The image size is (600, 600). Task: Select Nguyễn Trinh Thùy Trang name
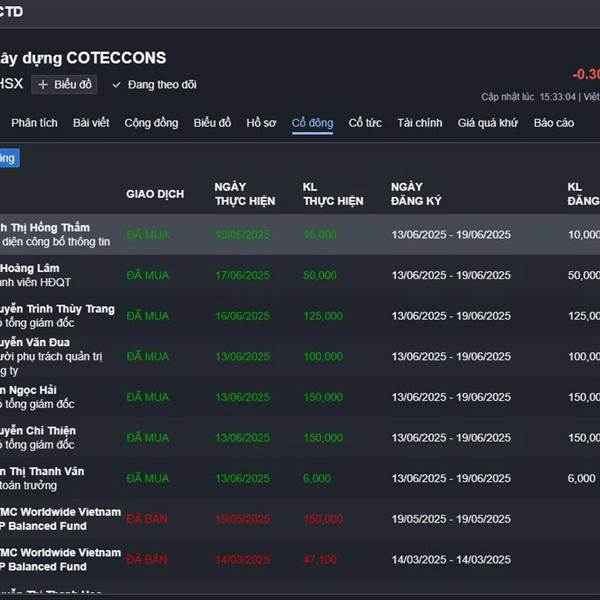(57, 309)
